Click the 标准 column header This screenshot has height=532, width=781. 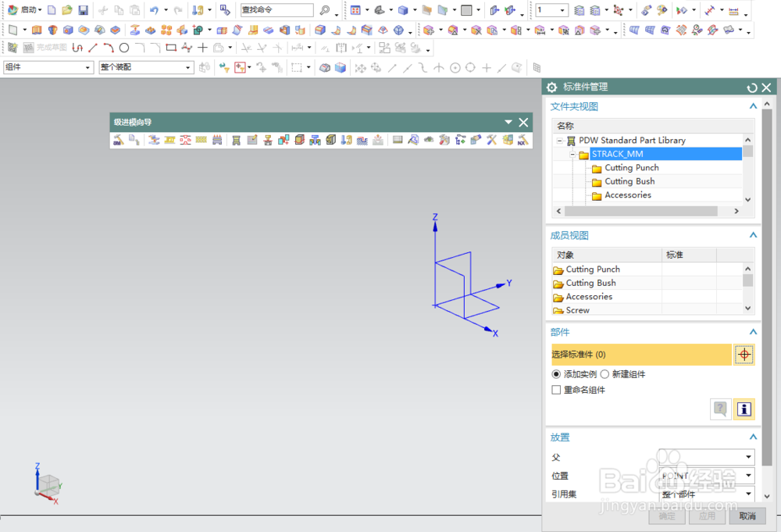pyautogui.click(x=690, y=255)
